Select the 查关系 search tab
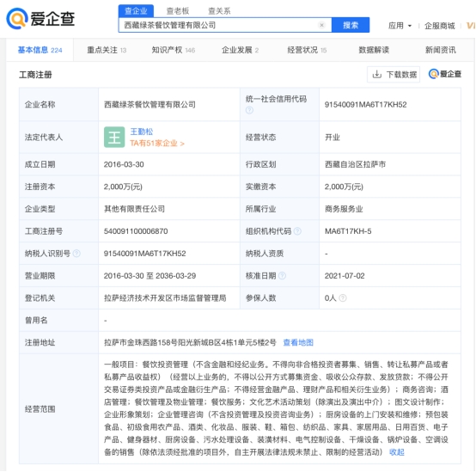476x472 pixels. [x=219, y=11]
